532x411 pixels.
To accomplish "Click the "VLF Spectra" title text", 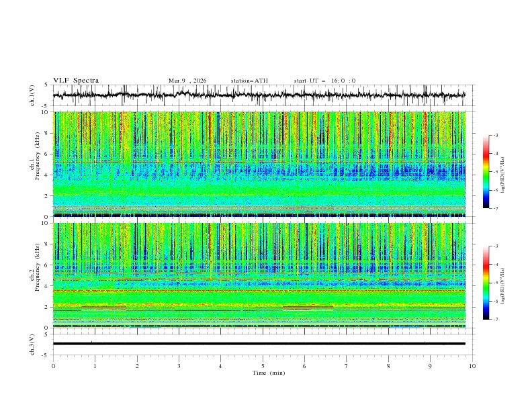I will click(x=76, y=81).
